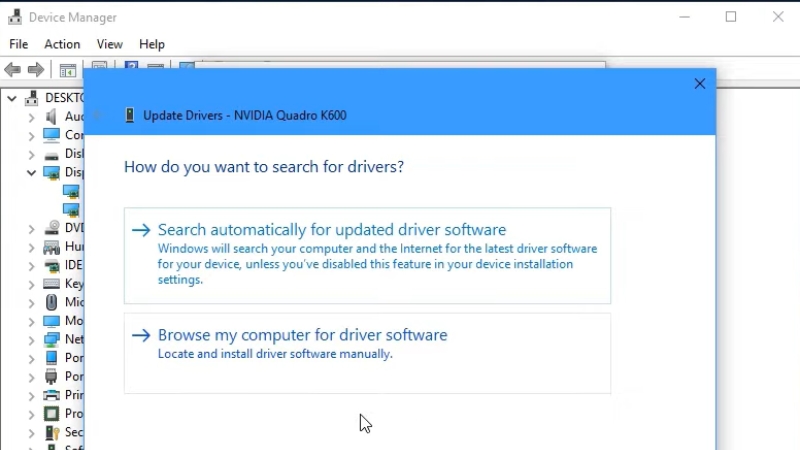Image resolution: width=800 pixels, height=450 pixels.
Task: Select the Disk drives category icon
Action: click(x=51, y=155)
